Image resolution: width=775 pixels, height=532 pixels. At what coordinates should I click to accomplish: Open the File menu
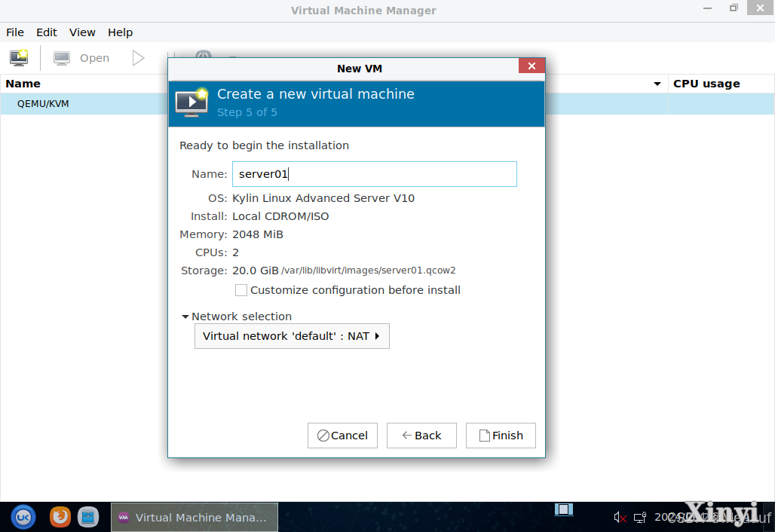click(15, 32)
